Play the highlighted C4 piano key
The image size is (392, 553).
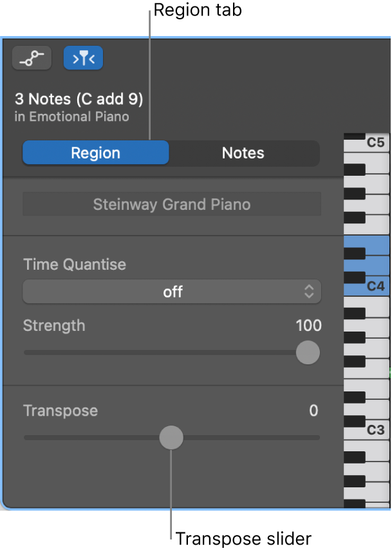(377, 288)
